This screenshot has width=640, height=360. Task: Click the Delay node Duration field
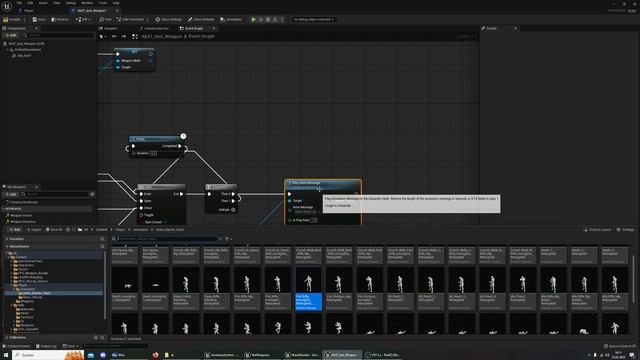pos(153,153)
